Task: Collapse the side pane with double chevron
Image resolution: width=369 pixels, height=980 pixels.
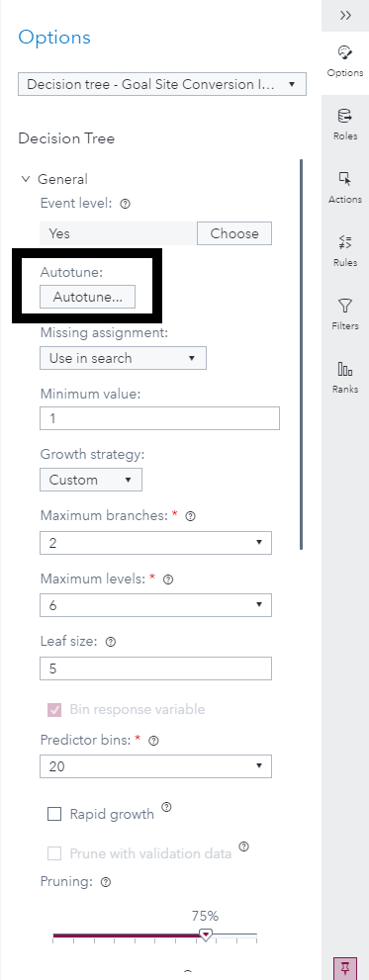Action: [345, 16]
